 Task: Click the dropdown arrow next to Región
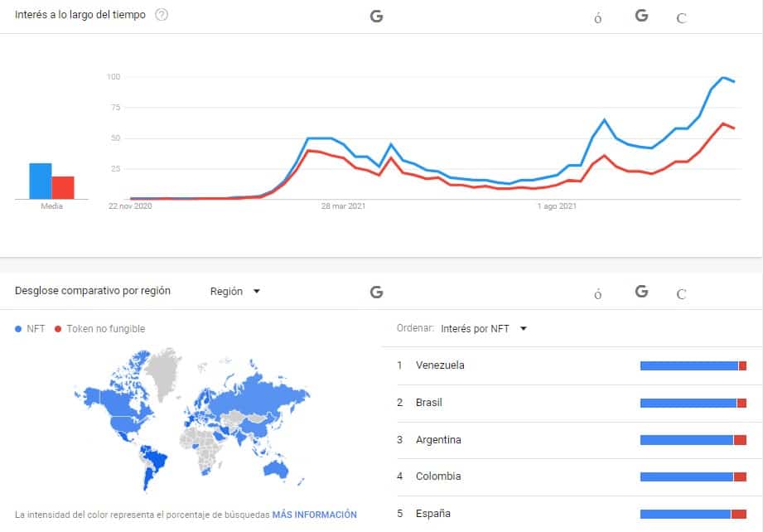(x=257, y=291)
